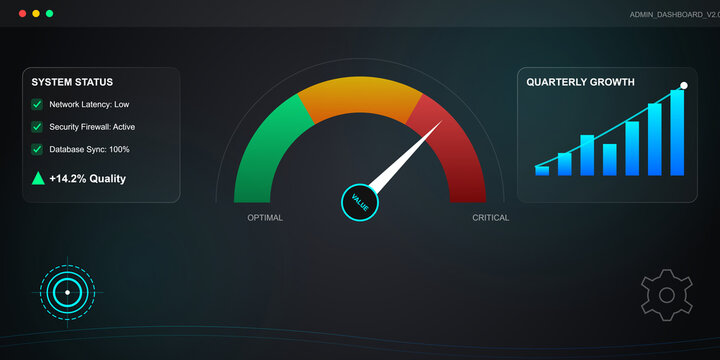Click the ADMIN_DASHBOARD_V2.0 title text
Screen dimensions: 720x360
[x=675, y=15]
